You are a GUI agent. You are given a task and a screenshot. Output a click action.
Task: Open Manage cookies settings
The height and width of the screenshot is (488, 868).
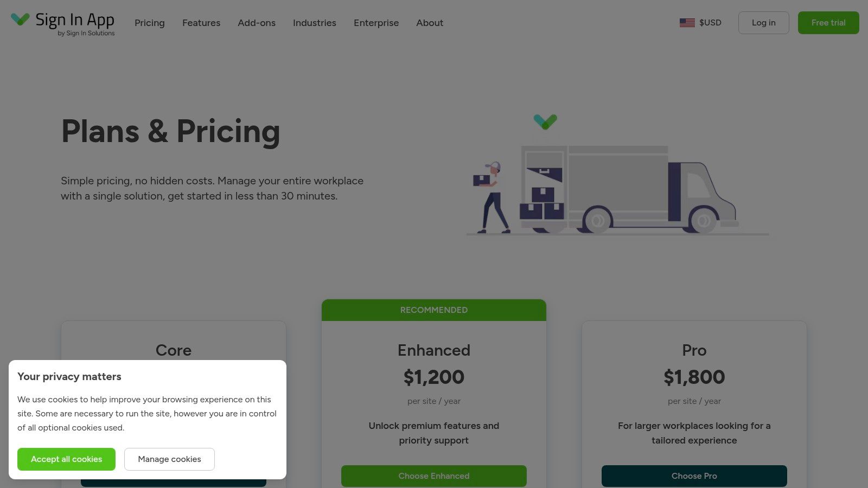pyautogui.click(x=169, y=459)
